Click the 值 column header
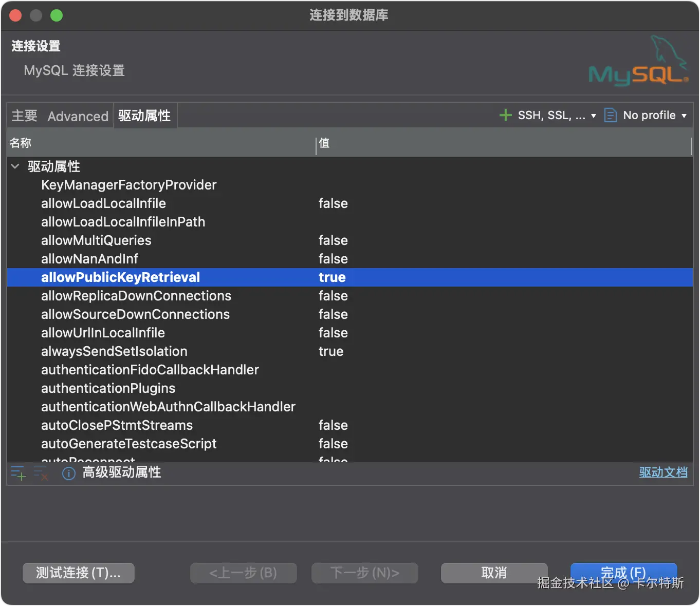 pos(504,143)
